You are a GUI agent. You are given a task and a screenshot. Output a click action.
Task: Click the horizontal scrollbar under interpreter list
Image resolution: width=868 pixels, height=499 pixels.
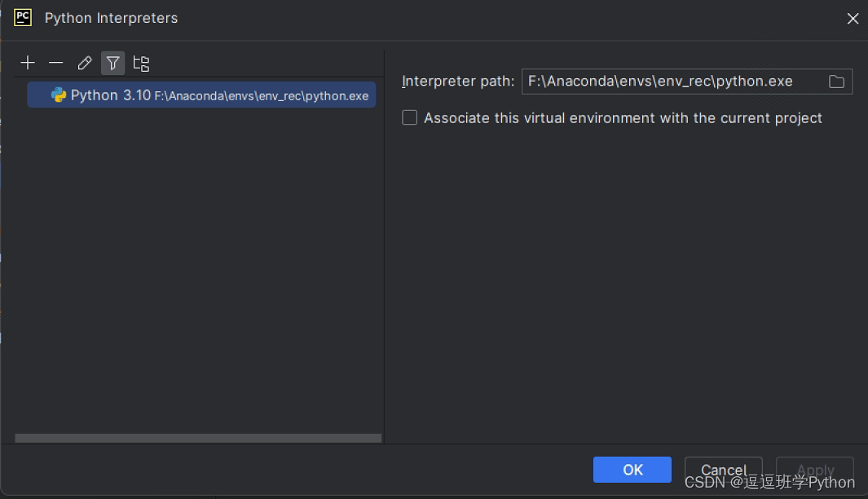[x=198, y=438]
